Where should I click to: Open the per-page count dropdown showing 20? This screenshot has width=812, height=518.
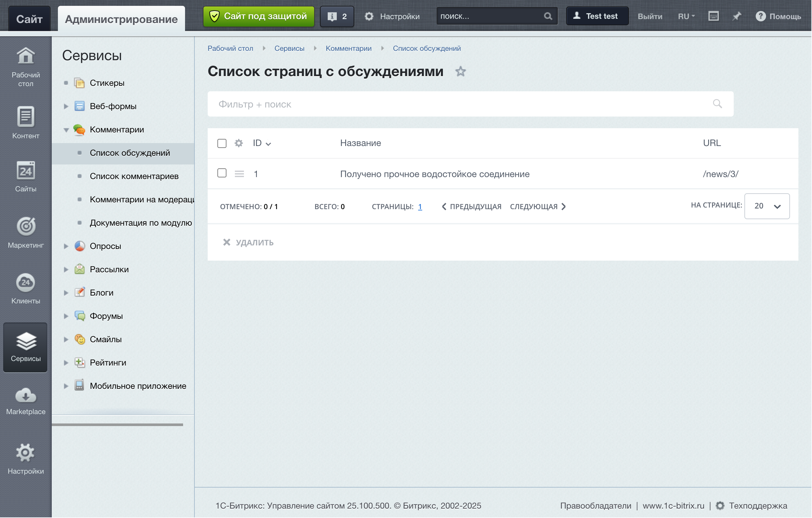(x=767, y=207)
